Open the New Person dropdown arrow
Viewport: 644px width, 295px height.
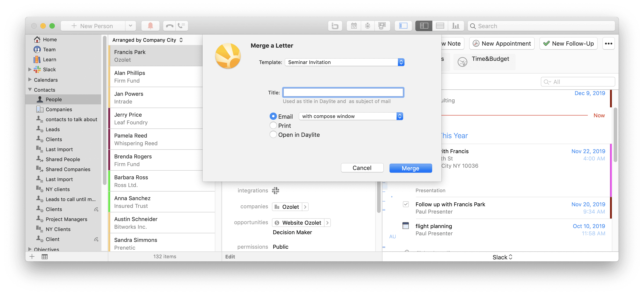tap(130, 26)
